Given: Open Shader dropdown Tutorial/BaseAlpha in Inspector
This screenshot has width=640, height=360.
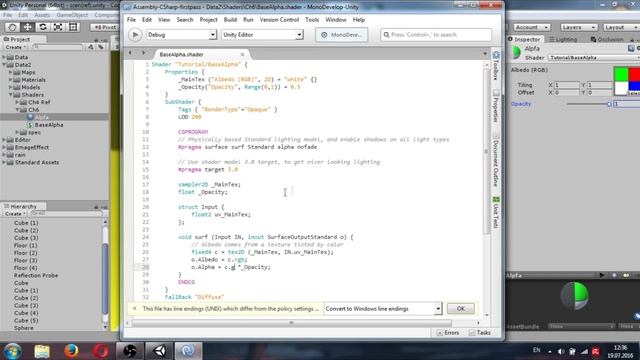Looking at the screenshot, I should click(x=594, y=58).
